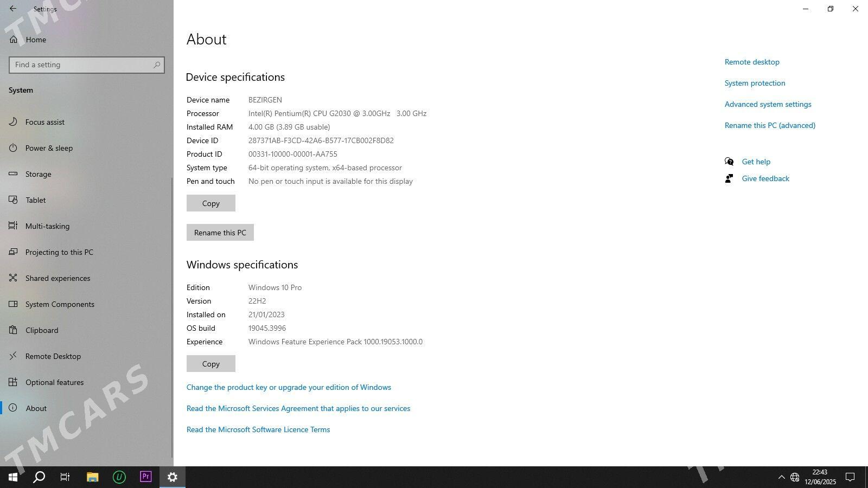Viewport: 868px width, 488px height.
Task: Click the version 22H2 text
Action: point(257,301)
